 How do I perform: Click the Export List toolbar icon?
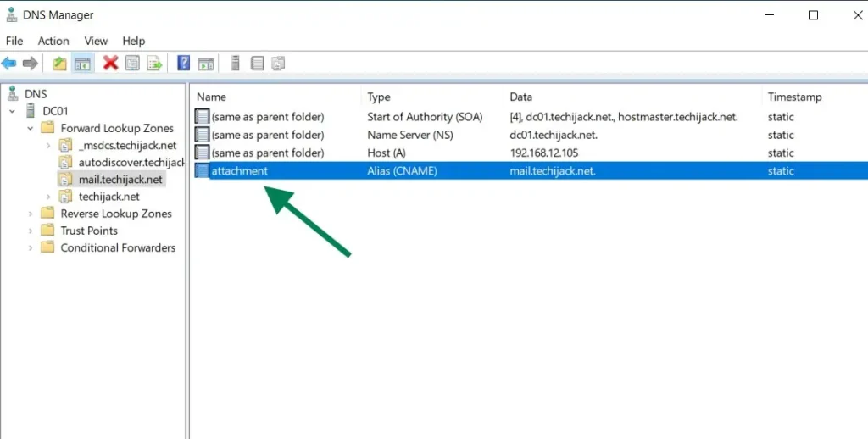(154, 64)
